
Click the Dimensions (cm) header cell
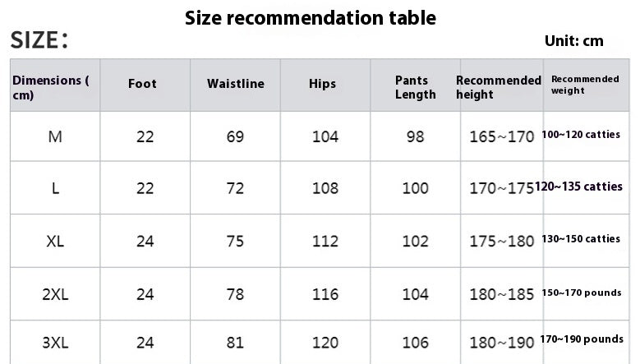tap(51, 87)
